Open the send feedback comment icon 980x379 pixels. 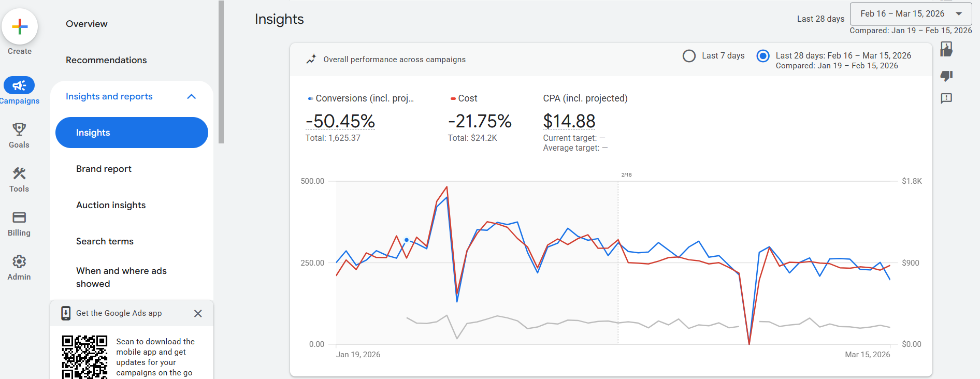pyautogui.click(x=946, y=98)
